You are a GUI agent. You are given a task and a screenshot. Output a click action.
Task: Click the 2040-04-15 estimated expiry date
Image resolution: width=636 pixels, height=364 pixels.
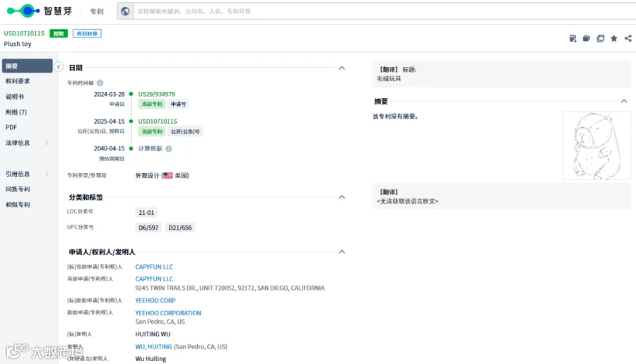(109, 148)
